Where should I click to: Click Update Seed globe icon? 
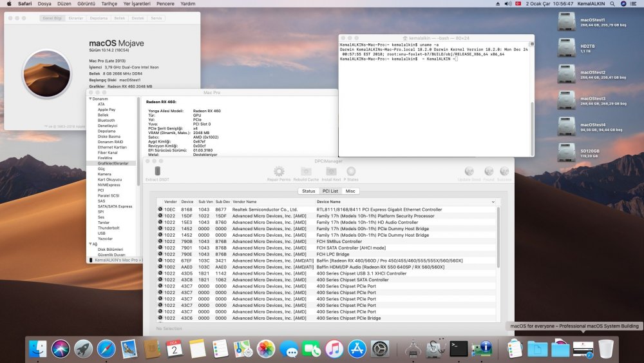click(469, 171)
